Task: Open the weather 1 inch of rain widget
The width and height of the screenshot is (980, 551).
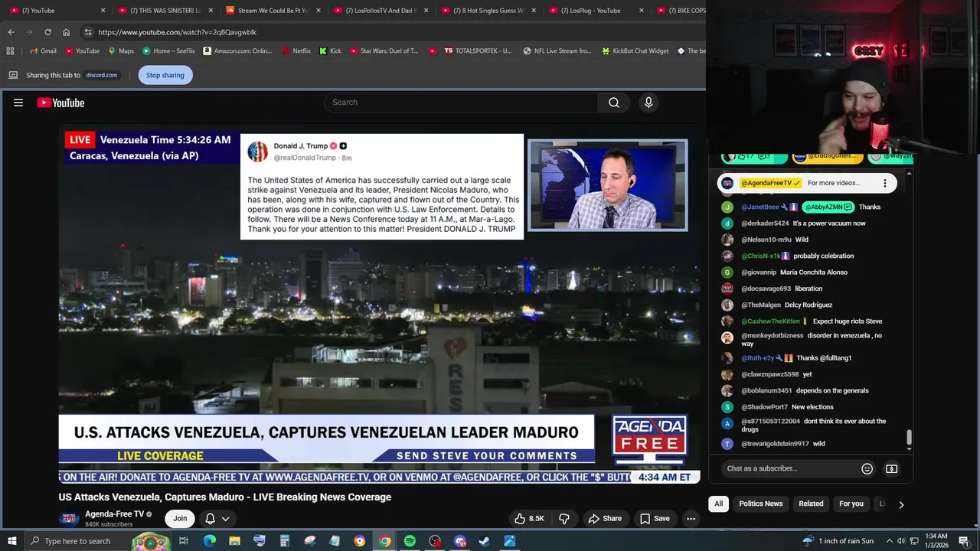Action: coord(838,541)
